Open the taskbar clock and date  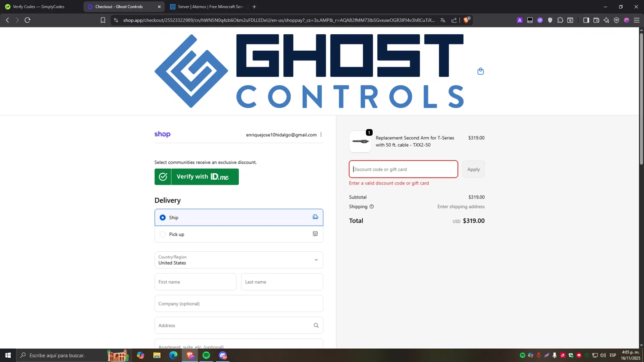point(631,355)
